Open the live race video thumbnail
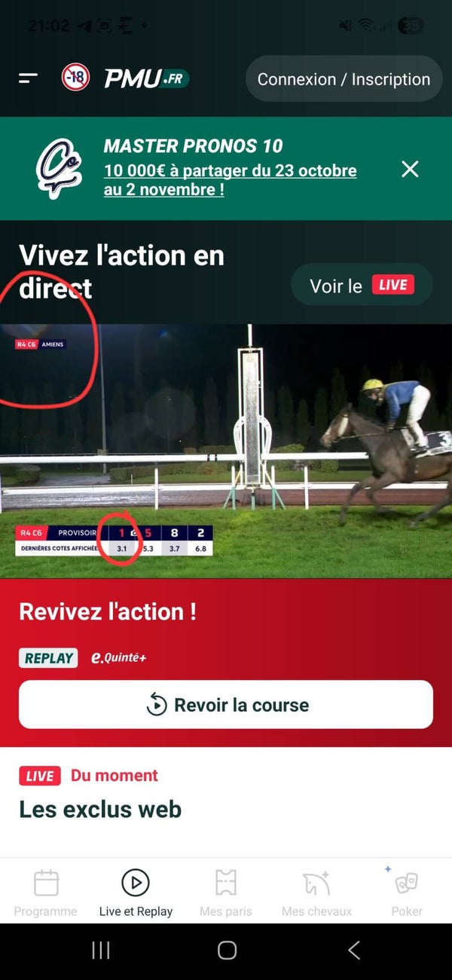The image size is (452, 980). pyautogui.click(x=226, y=451)
